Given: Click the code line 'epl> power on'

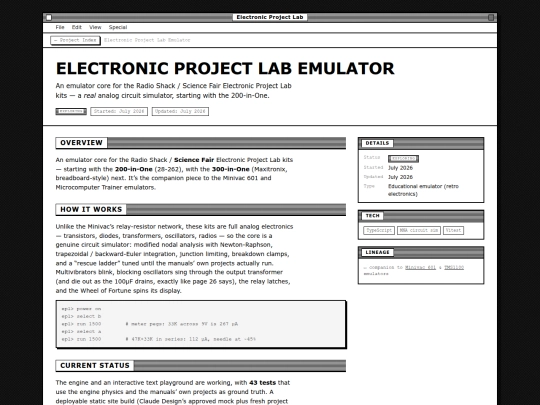Looking at the screenshot, I should point(81,309).
